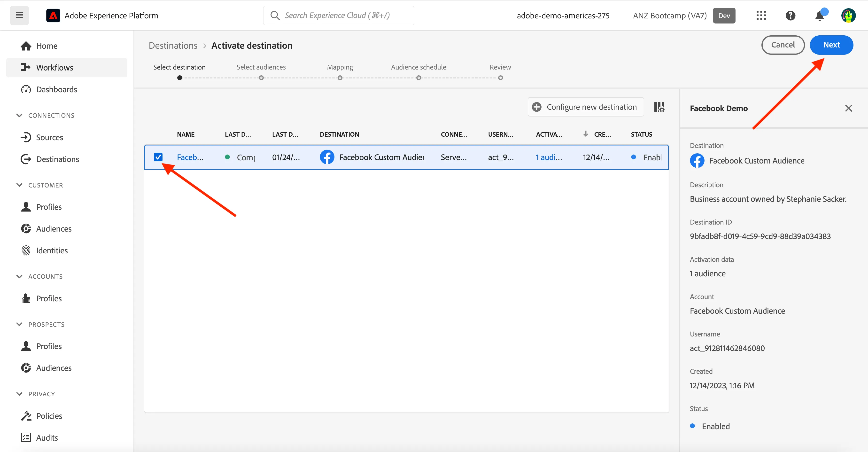The image size is (868, 452).
Task: Collapse the PRIVACY section
Action: point(20,394)
